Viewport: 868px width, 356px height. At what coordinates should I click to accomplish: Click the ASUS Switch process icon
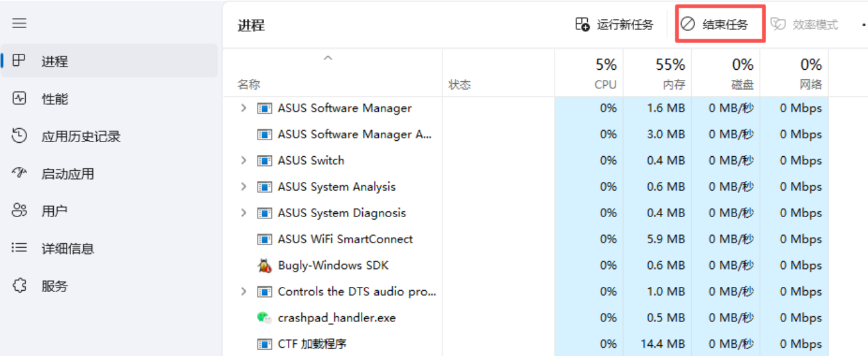[x=264, y=161]
